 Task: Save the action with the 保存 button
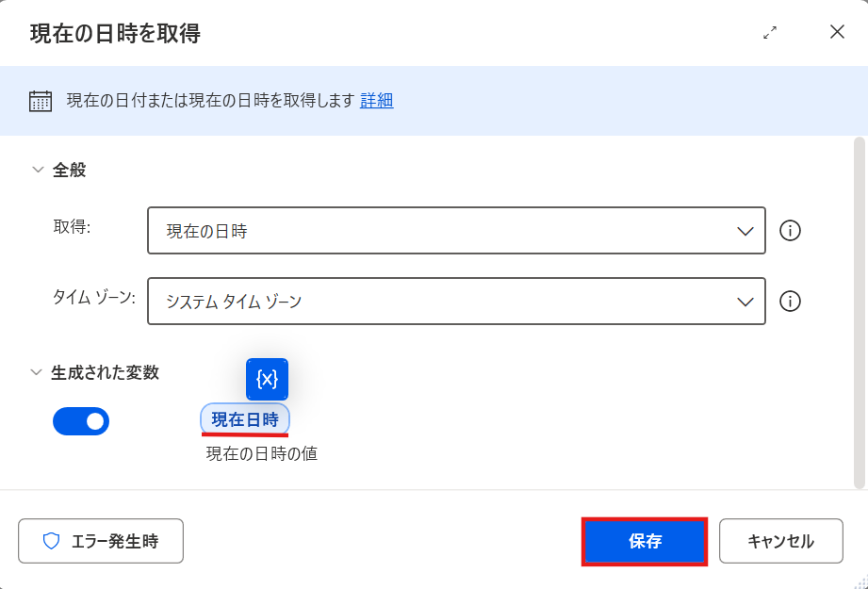point(645,541)
